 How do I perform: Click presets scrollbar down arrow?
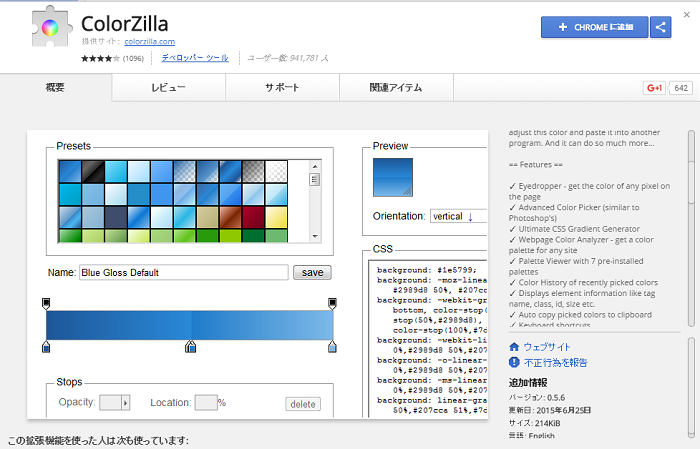point(315,236)
